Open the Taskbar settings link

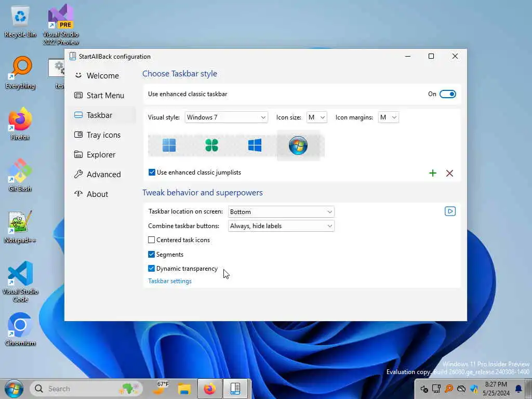(x=170, y=281)
